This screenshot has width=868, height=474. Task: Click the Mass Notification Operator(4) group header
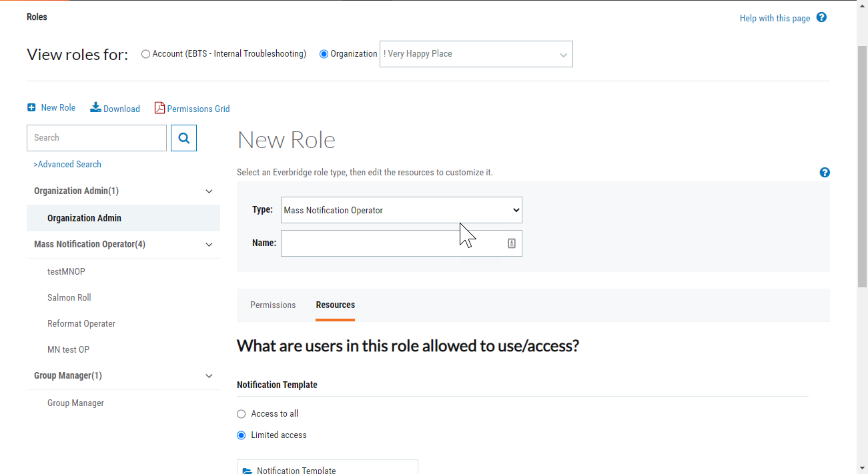pyautogui.click(x=123, y=244)
